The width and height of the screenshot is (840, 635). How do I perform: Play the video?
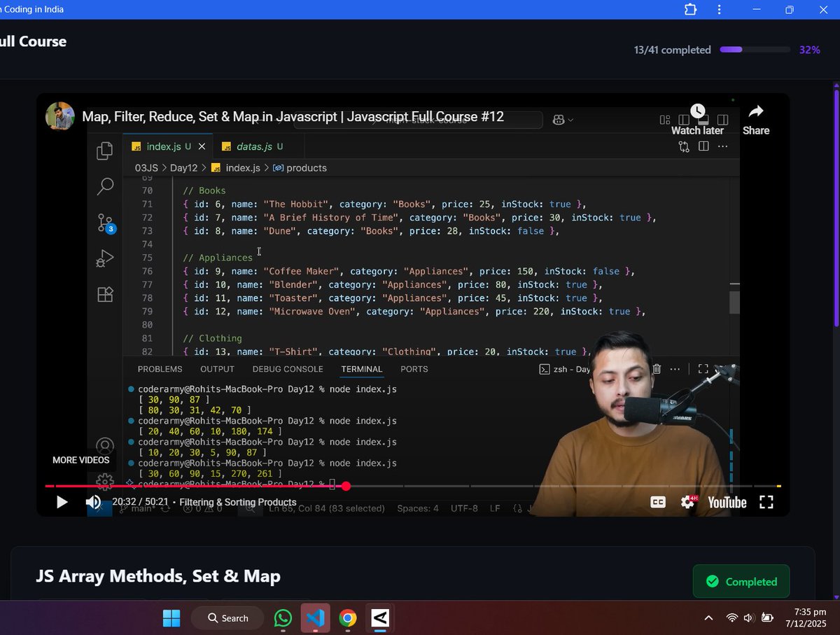tap(62, 502)
